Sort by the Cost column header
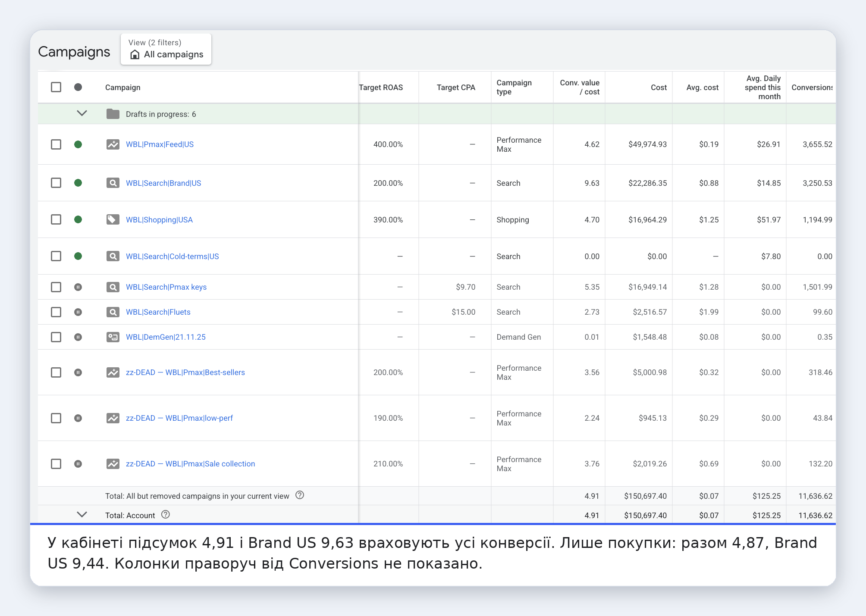The height and width of the screenshot is (616, 866). pos(659,88)
